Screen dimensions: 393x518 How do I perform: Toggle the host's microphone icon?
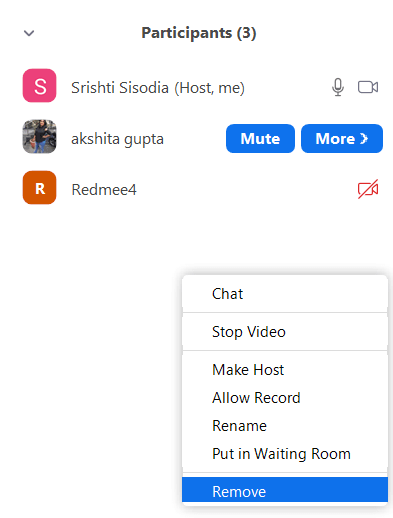338,87
